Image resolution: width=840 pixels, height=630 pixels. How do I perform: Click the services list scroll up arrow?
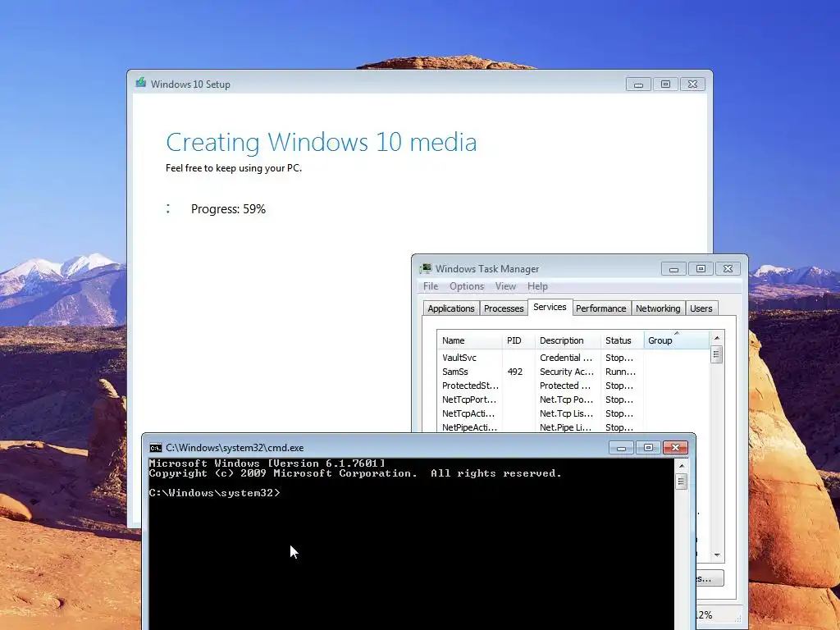click(x=717, y=337)
